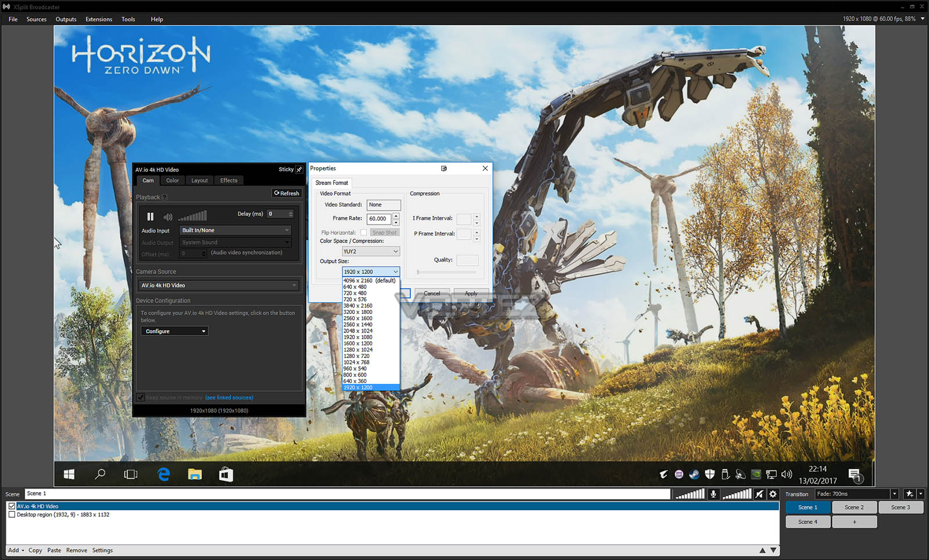Screen dimensions: 929x560
Task: Open the Color Space YUY2 dropdown
Action: click(x=370, y=251)
